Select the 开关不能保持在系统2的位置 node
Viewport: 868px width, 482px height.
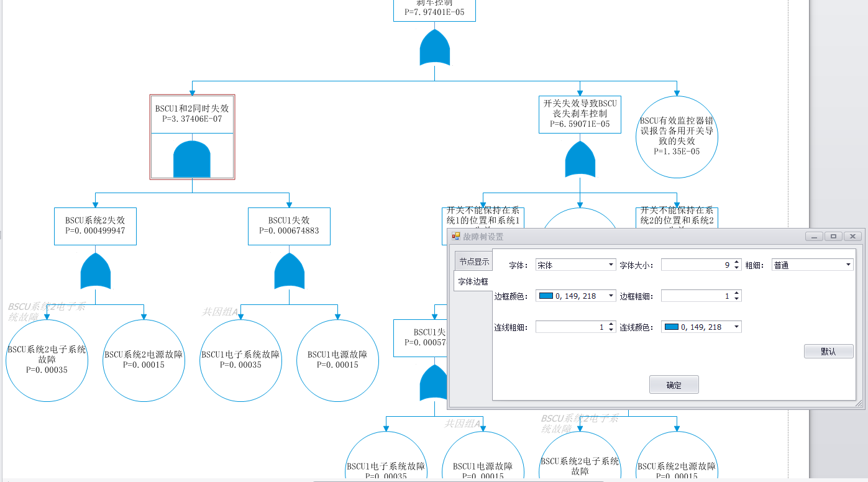(x=677, y=218)
